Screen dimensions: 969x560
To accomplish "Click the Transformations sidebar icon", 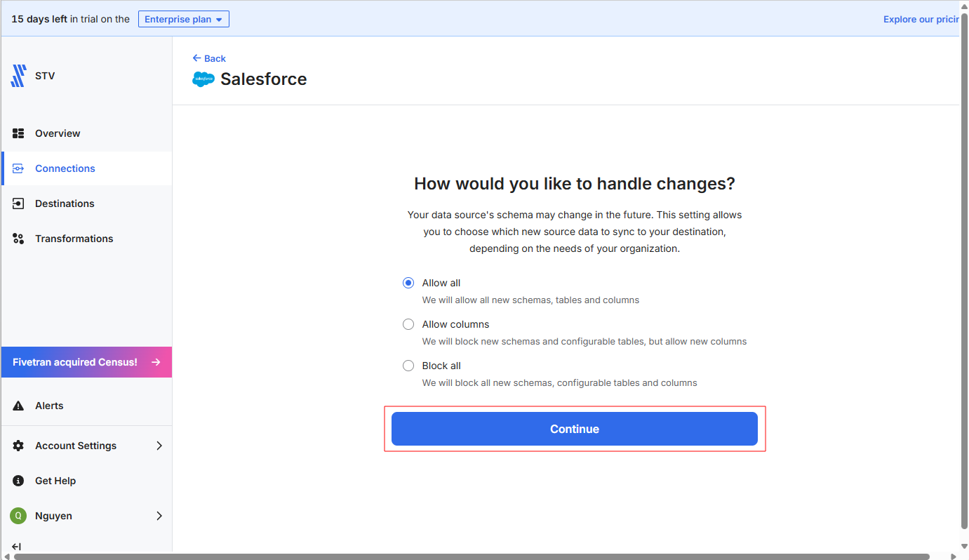I will 19,239.
